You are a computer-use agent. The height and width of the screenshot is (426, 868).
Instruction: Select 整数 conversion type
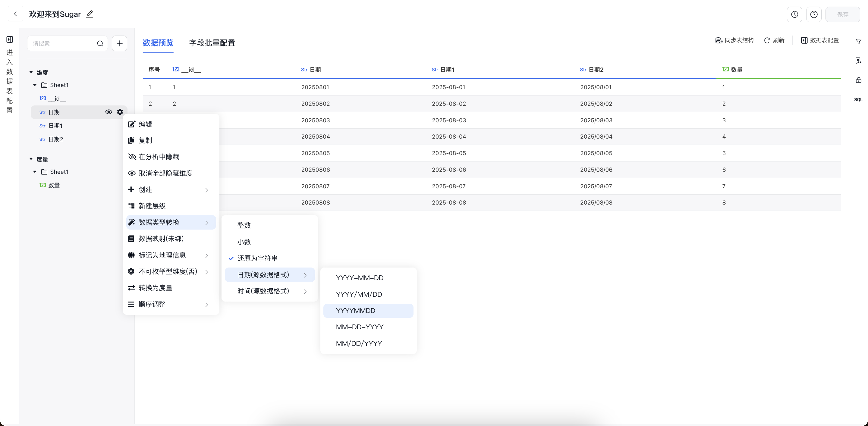tap(269, 226)
